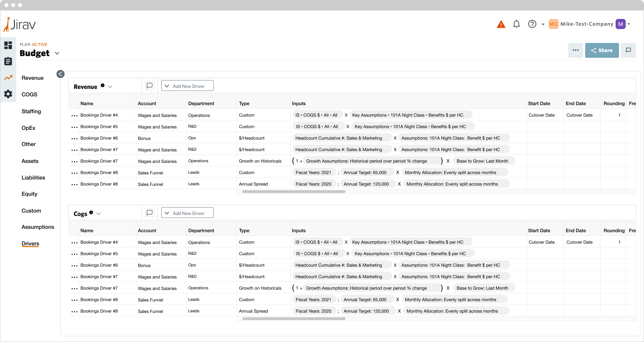
Task: Go to the Staffing section
Action: coord(31,111)
